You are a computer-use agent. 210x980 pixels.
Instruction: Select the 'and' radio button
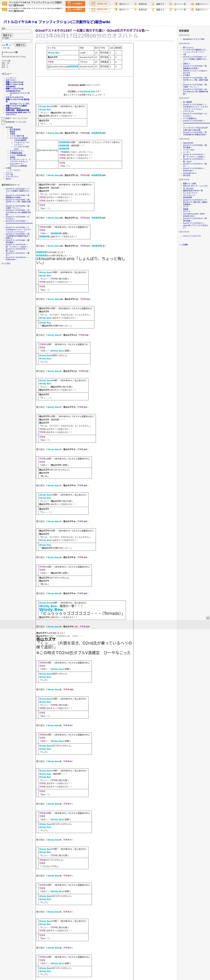(x=7, y=45)
